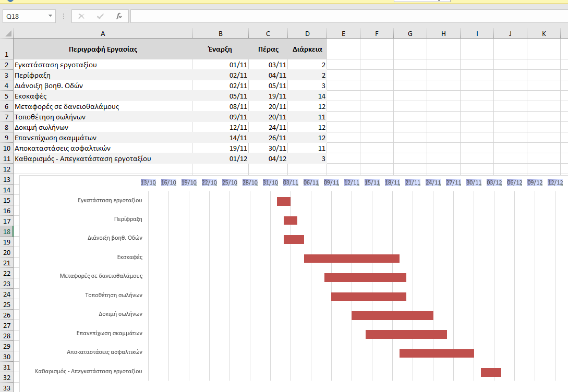Click the Μεταφορές σε δανειοθαλάμους Gantt bar
The height and width of the screenshot is (392, 568).
pos(365,277)
